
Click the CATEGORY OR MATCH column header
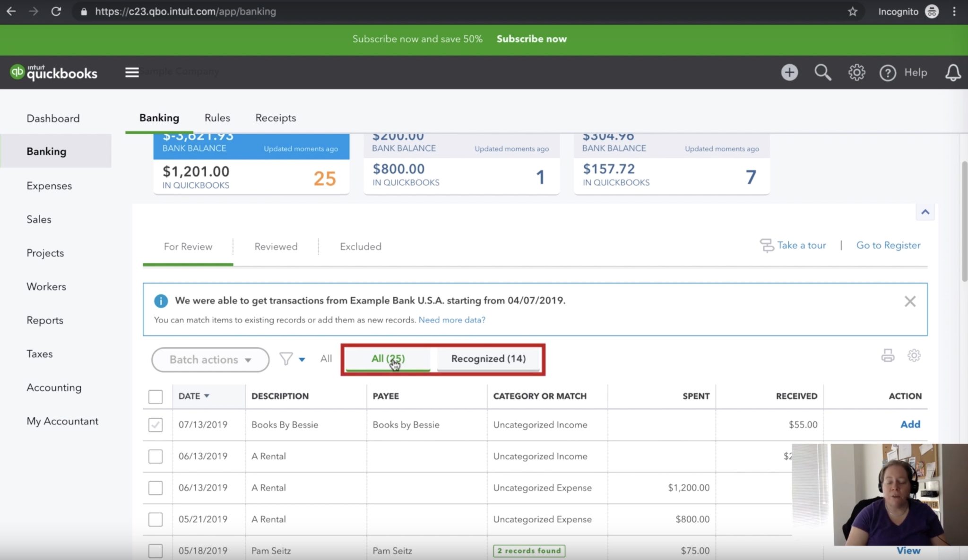(x=540, y=396)
